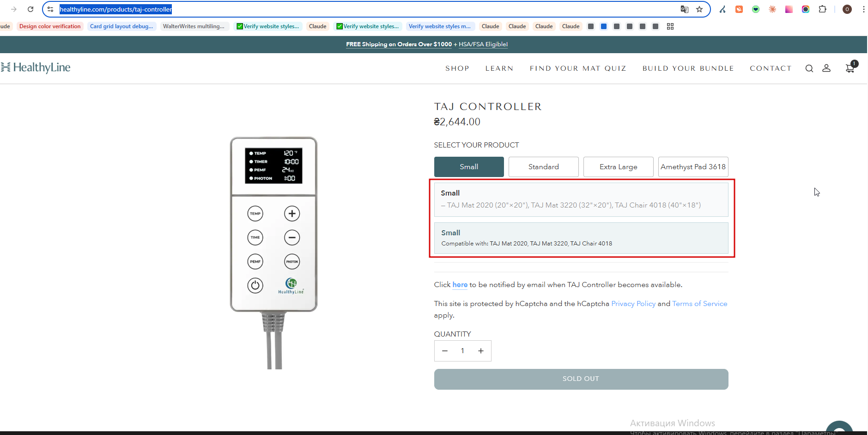The width and height of the screenshot is (868, 435).
Task: Select the Standard product option
Action: [544, 167]
